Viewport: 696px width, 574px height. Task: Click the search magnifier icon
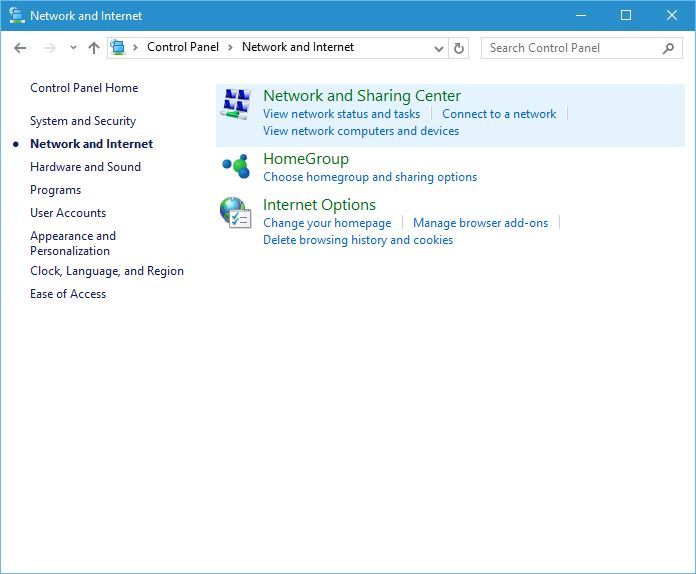(x=669, y=48)
